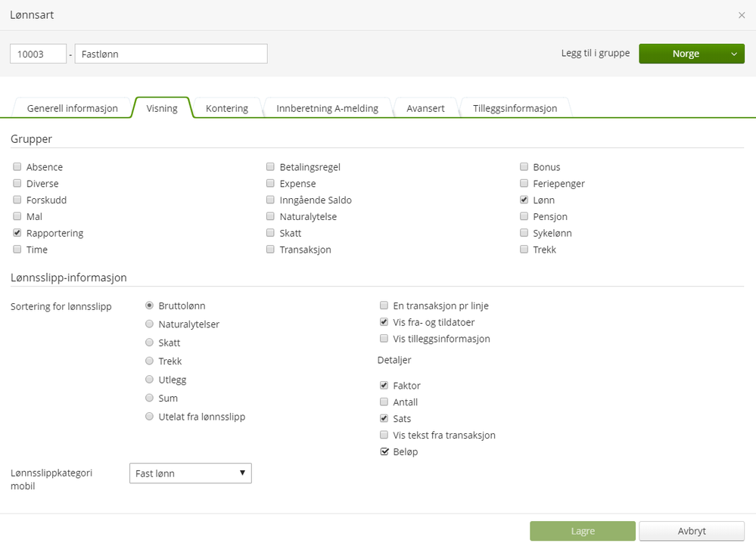Enable the Pensjon checkbox

click(524, 216)
